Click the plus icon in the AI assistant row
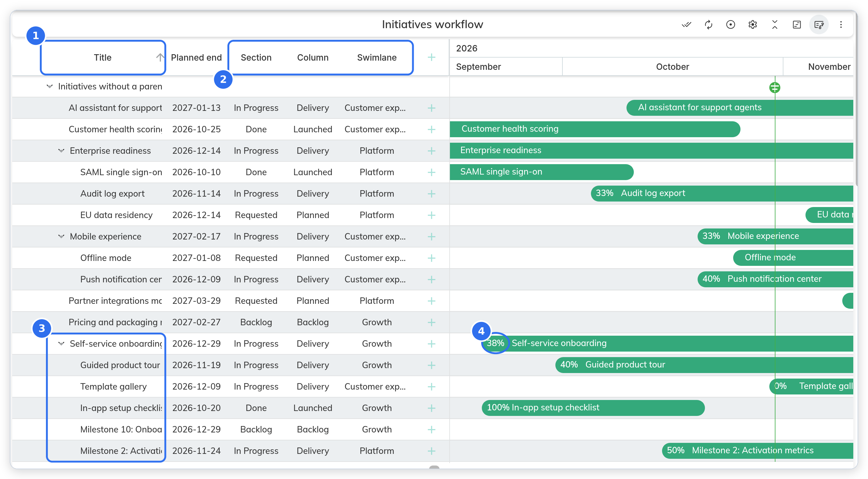 point(431,108)
